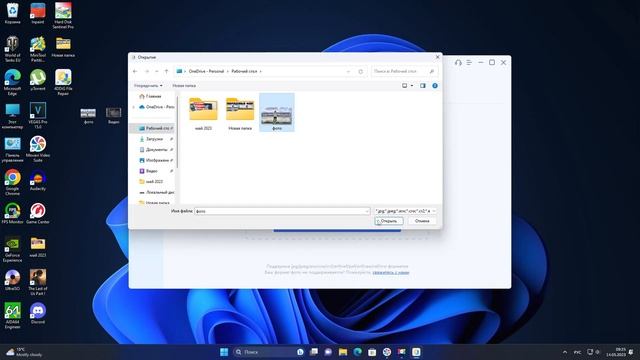Select Inpaint desktop icon

(x=38, y=13)
